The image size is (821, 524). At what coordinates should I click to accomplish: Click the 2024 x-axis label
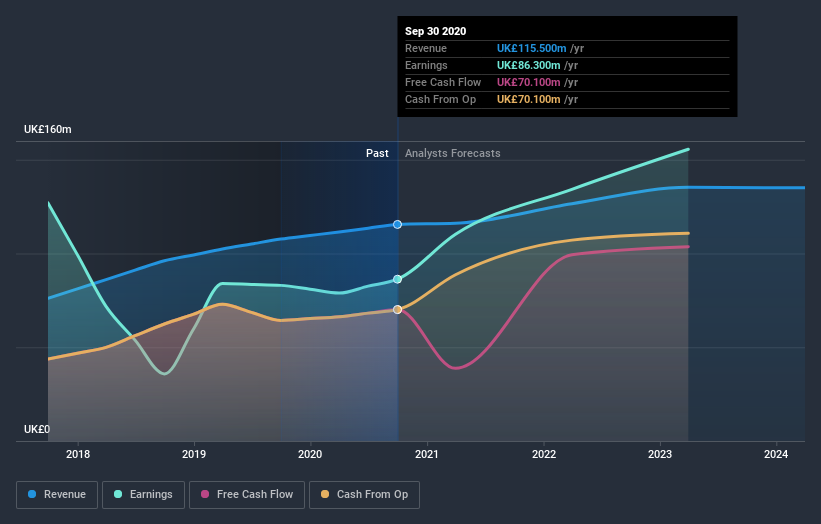tap(776, 454)
